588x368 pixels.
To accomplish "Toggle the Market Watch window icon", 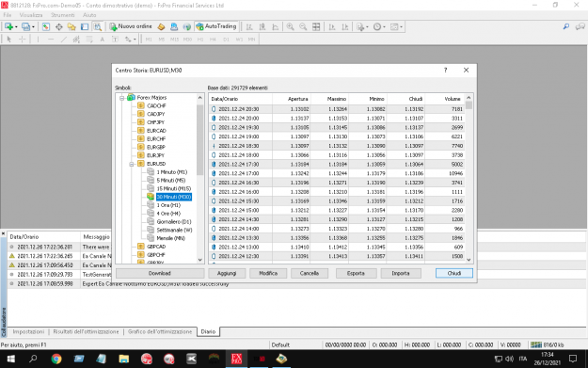I will click(46, 26).
